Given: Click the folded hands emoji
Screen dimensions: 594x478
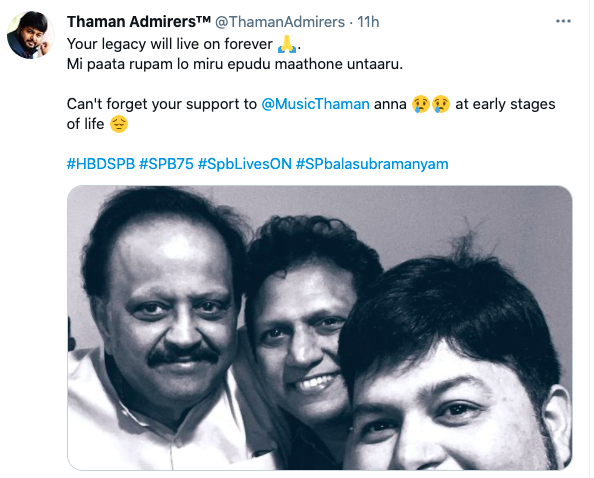Looking at the screenshot, I should click(287, 44).
